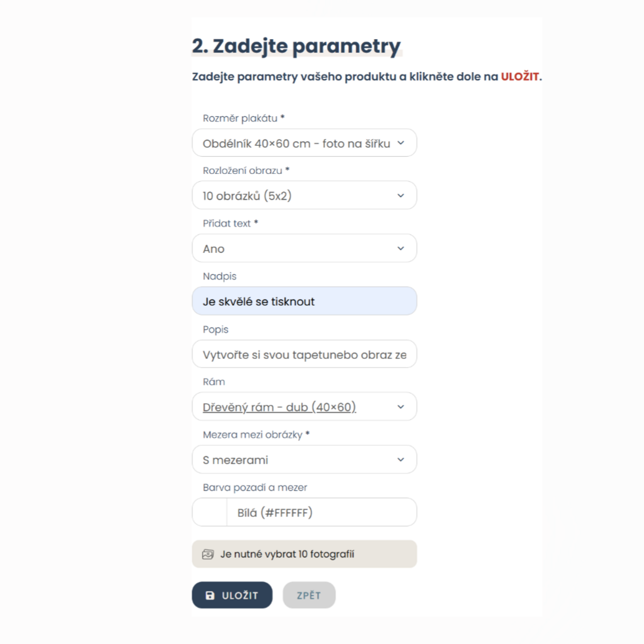The height and width of the screenshot is (644, 644).
Task: Open the dropdown showing Dřevěný rám - dub
Action: click(x=295, y=407)
